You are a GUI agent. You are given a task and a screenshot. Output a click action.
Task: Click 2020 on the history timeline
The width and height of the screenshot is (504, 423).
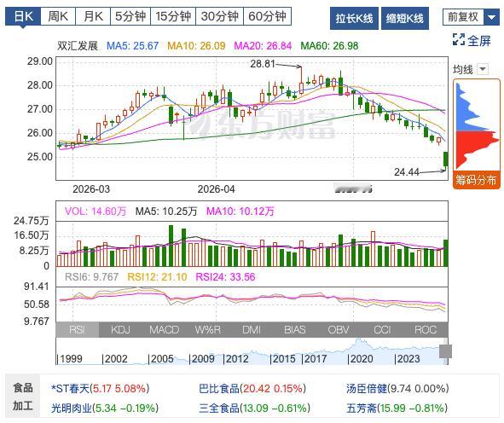pos(362,359)
